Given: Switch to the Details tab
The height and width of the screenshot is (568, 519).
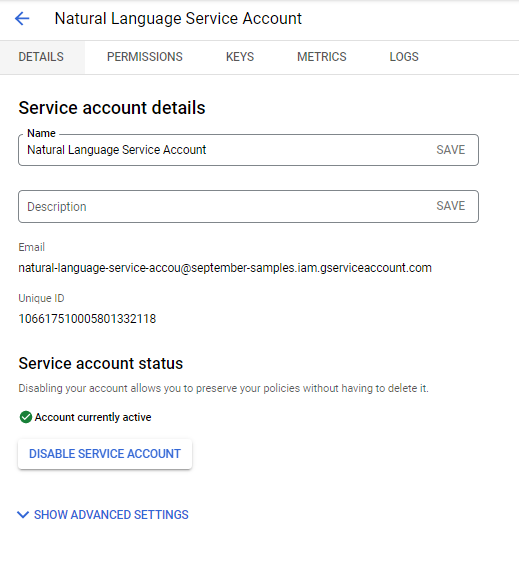Looking at the screenshot, I should (x=41, y=57).
